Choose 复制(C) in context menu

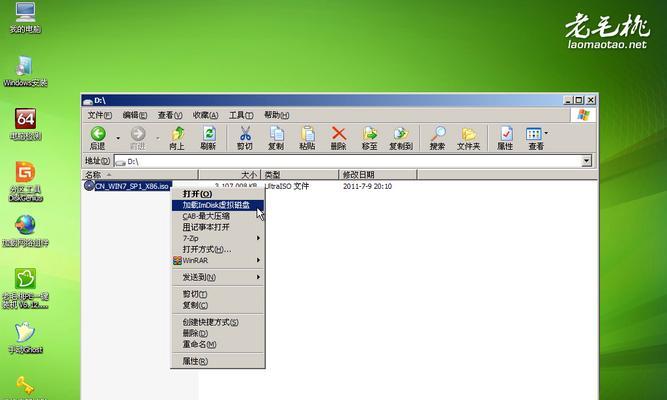click(218, 306)
